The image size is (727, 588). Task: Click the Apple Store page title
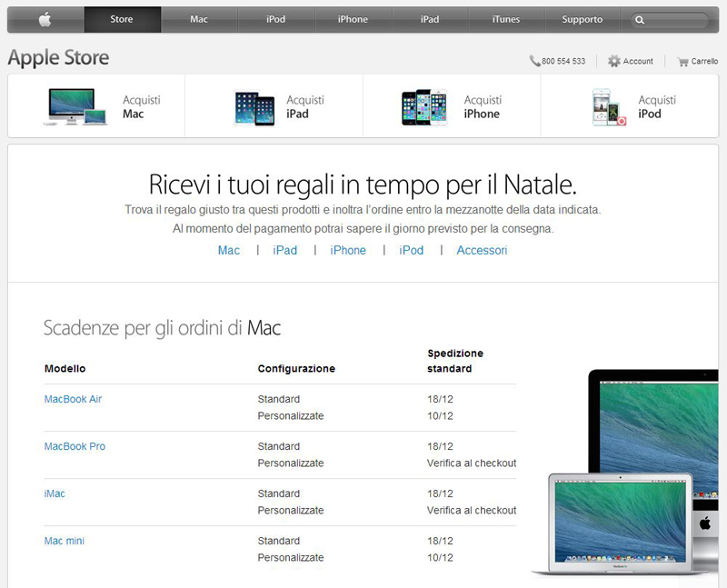pyautogui.click(x=58, y=58)
